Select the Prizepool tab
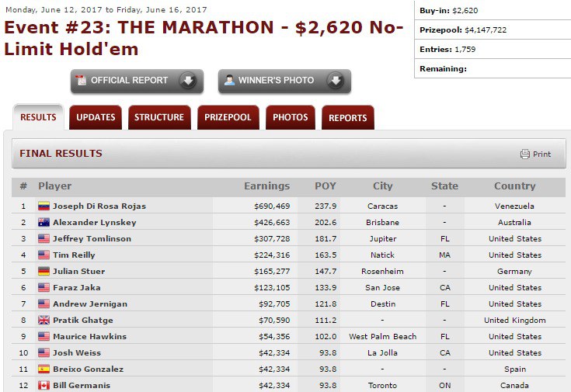Viewport: 571px width, 392px height. pyautogui.click(x=228, y=117)
